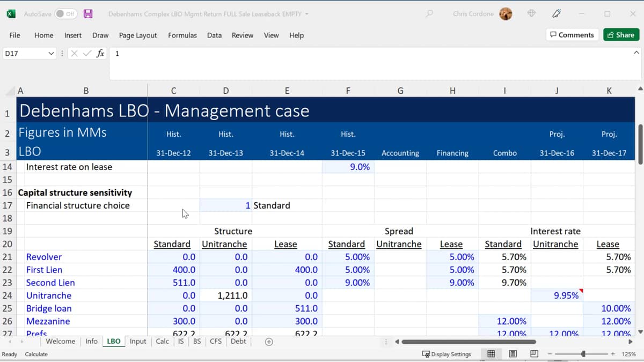Switch to the IS sheet tab
The image size is (644, 362).
click(181, 341)
